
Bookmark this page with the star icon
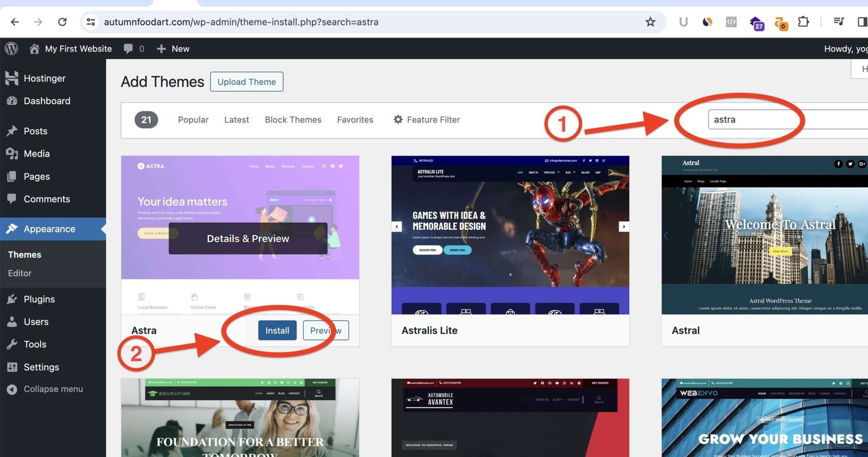click(650, 22)
